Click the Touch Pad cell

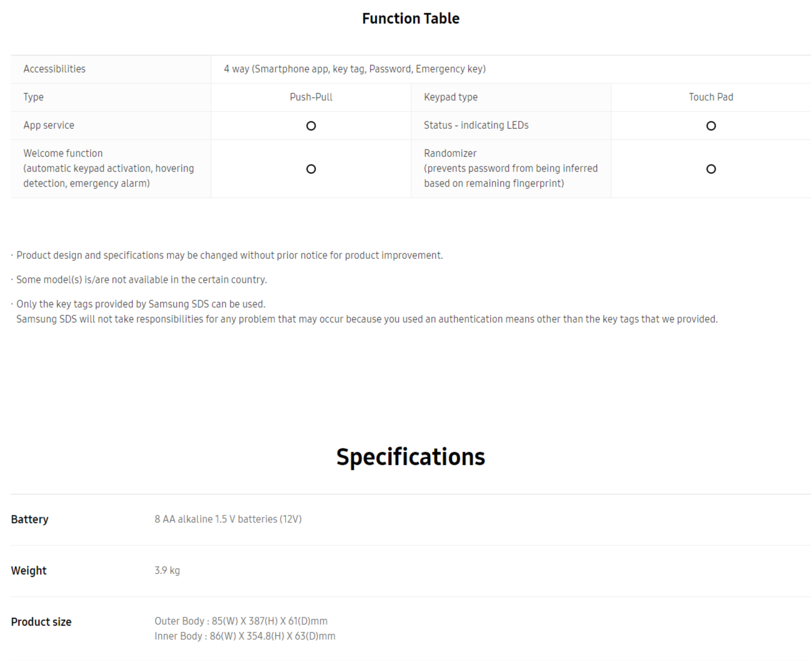(711, 97)
